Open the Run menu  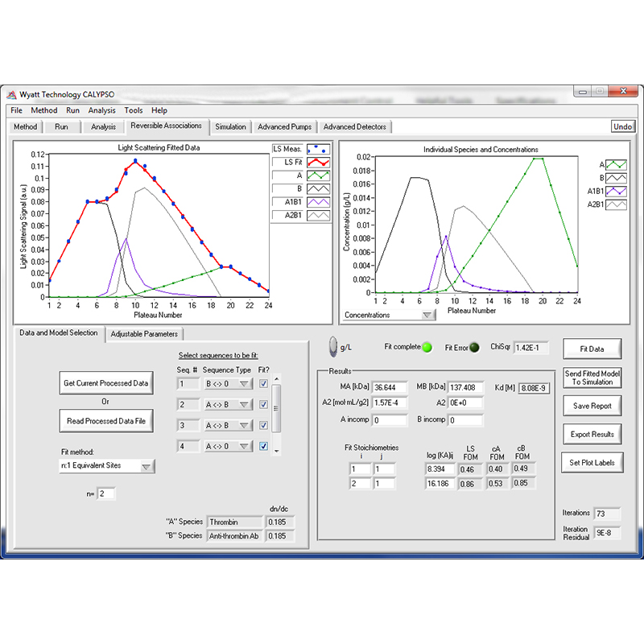click(x=72, y=110)
